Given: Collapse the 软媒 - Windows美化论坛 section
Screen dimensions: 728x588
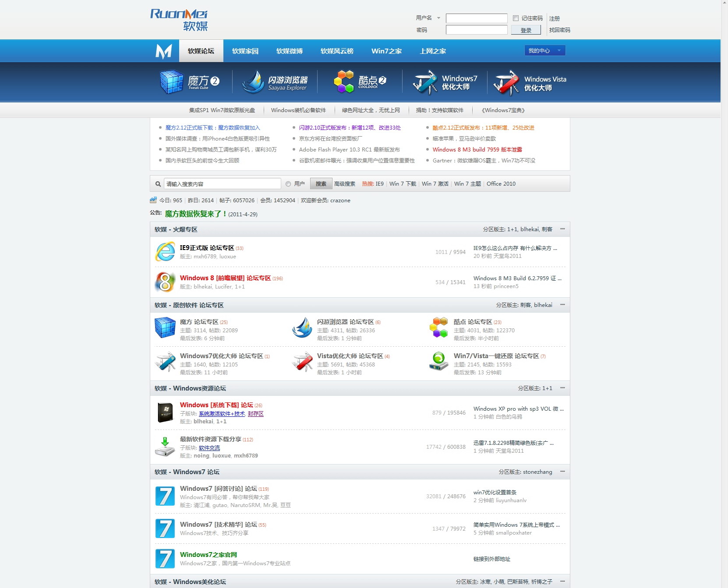Looking at the screenshot, I should coord(562,581).
